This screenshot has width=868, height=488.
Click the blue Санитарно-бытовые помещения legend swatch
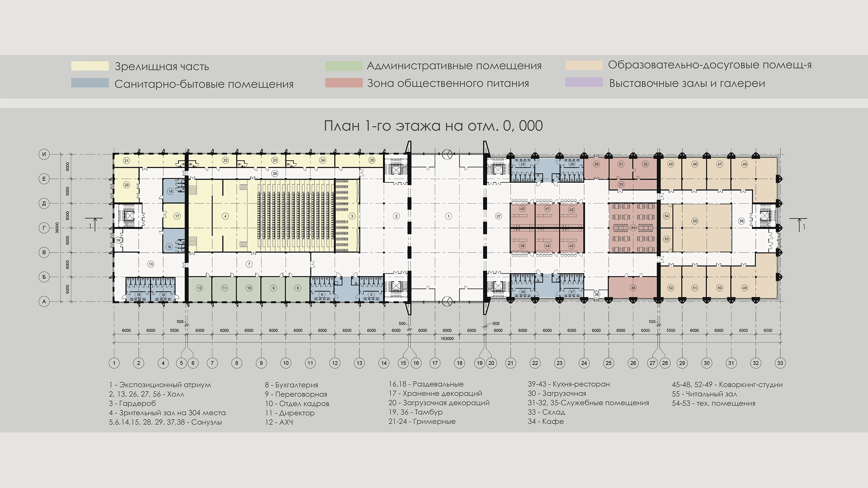(x=90, y=83)
